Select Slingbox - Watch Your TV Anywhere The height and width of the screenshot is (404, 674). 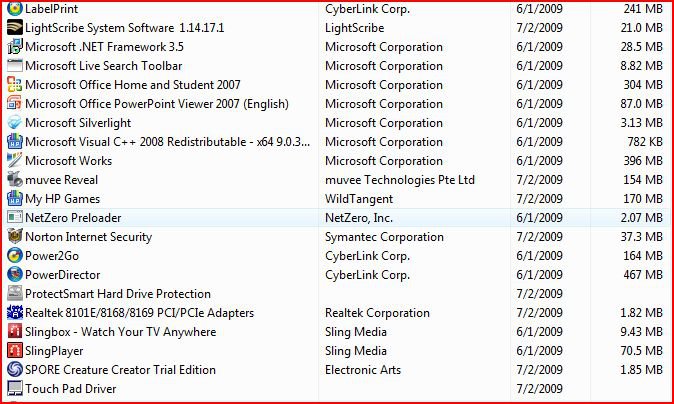click(121, 332)
